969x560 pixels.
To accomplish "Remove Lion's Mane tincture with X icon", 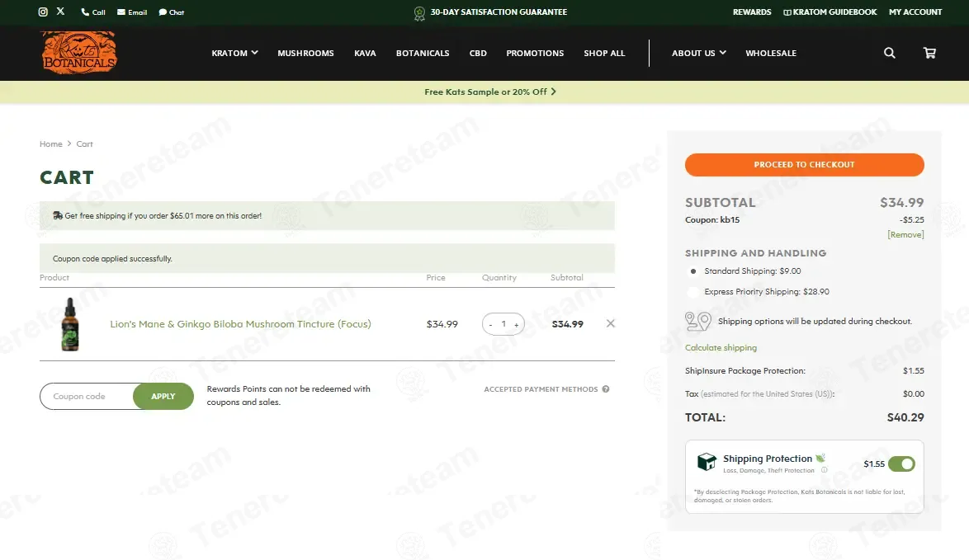I will [611, 323].
